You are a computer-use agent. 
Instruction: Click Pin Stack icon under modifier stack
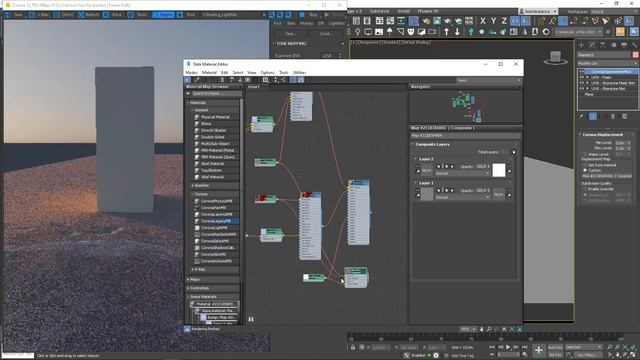582,117
